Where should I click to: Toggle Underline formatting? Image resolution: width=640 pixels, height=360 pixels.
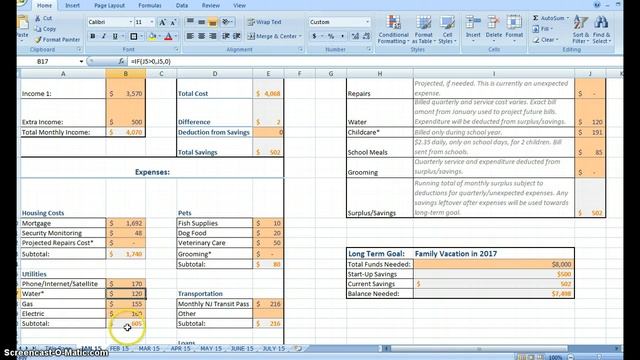click(x=115, y=36)
